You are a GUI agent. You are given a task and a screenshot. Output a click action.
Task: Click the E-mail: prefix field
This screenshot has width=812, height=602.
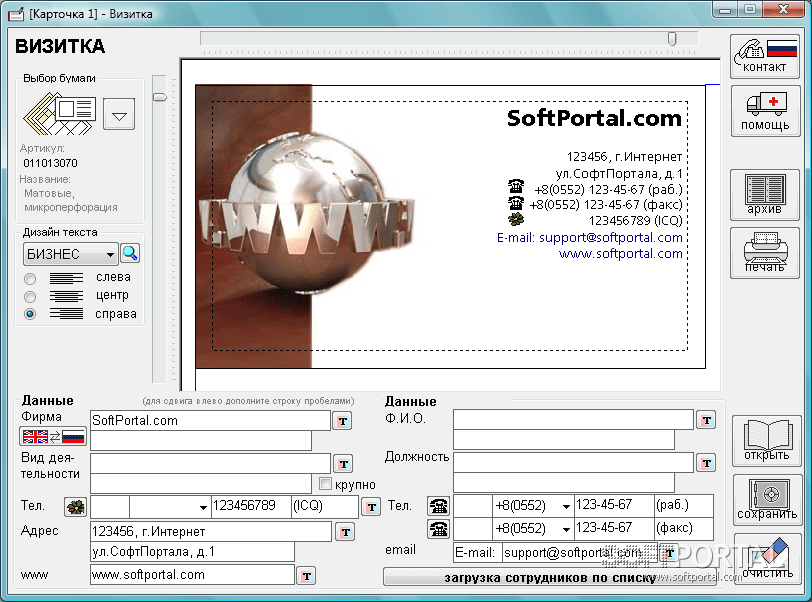477,553
